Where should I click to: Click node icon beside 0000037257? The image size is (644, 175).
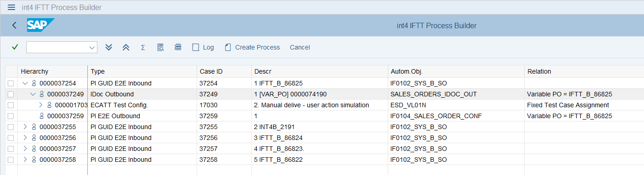(34, 149)
